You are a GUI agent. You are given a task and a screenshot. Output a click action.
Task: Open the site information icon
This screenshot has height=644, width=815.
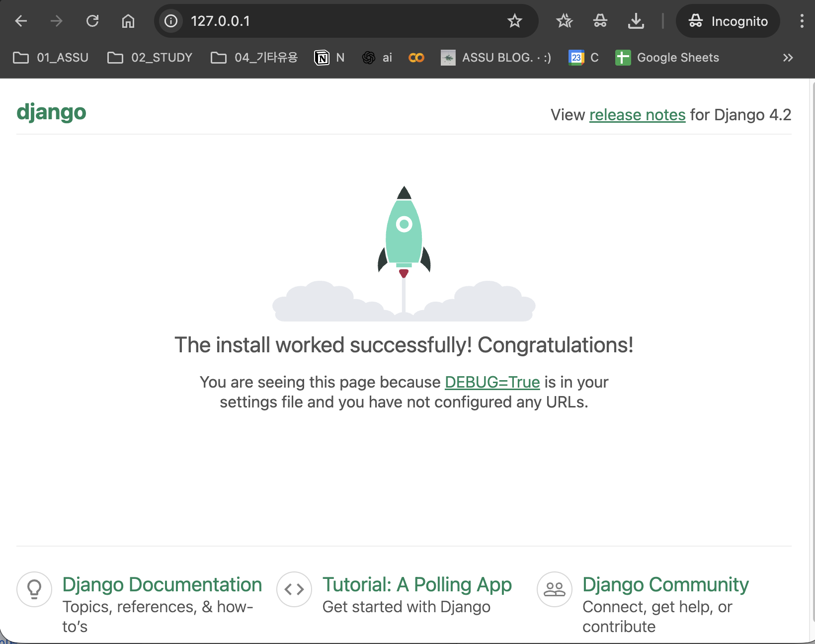171,21
